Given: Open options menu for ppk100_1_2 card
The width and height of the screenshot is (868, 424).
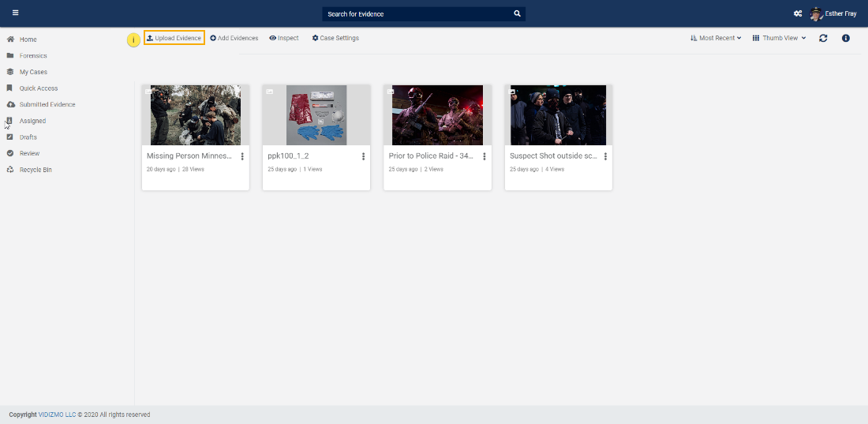Looking at the screenshot, I should pyautogui.click(x=363, y=156).
